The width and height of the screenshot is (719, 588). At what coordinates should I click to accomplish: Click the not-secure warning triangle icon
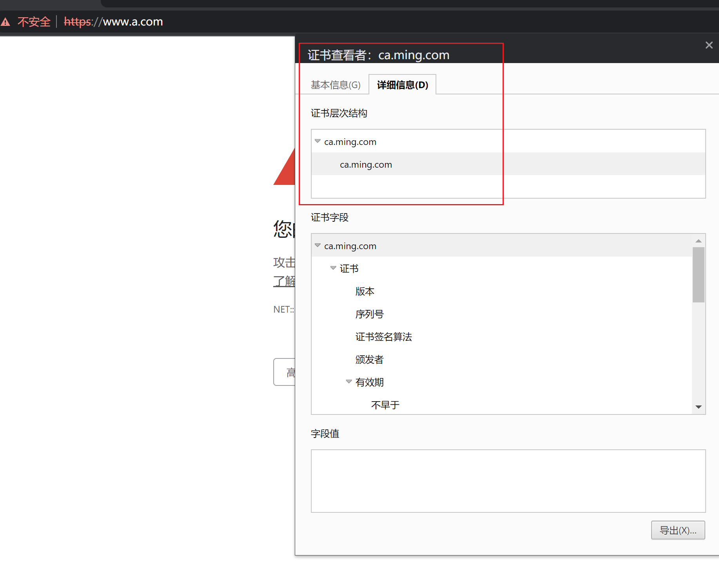pos(5,22)
